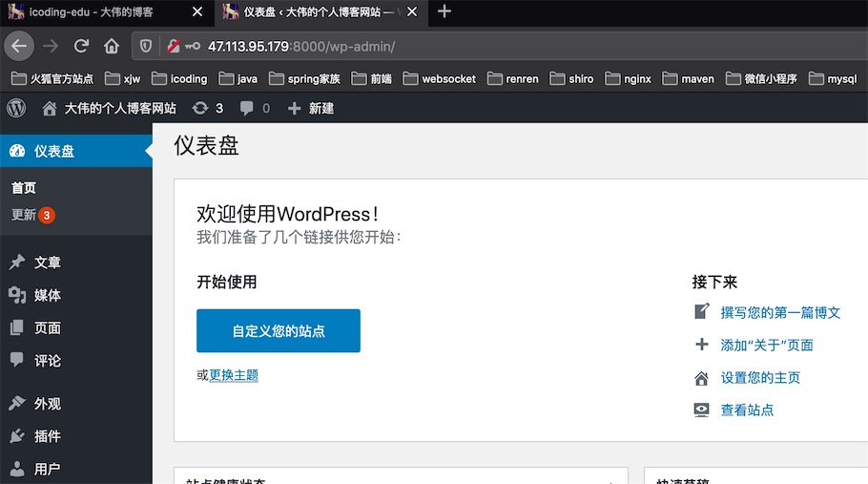Click 设置您的主页 link

pos(760,378)
